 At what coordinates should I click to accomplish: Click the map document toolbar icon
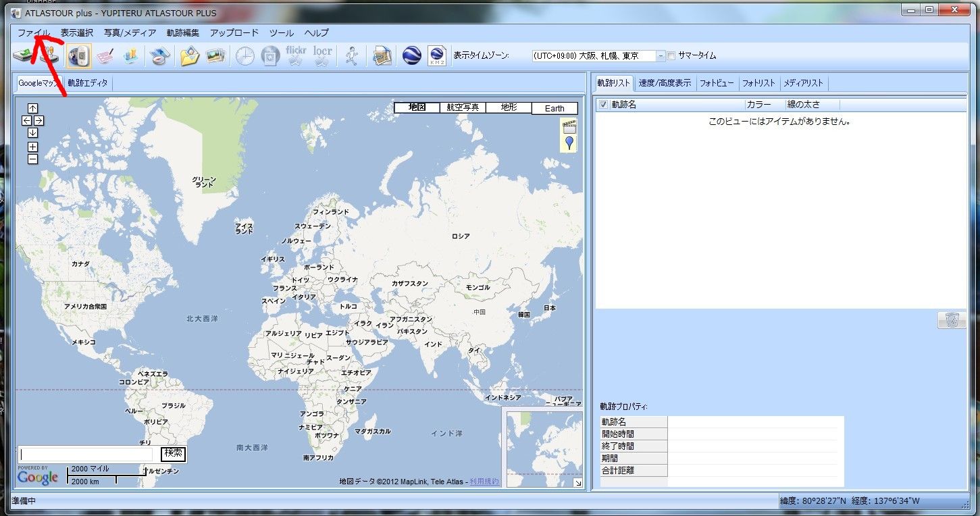(x=382, y=56)
